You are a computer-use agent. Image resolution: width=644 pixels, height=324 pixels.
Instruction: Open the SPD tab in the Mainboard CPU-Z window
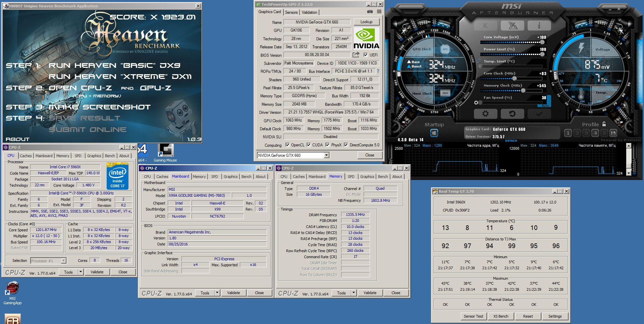pos(215,177)
